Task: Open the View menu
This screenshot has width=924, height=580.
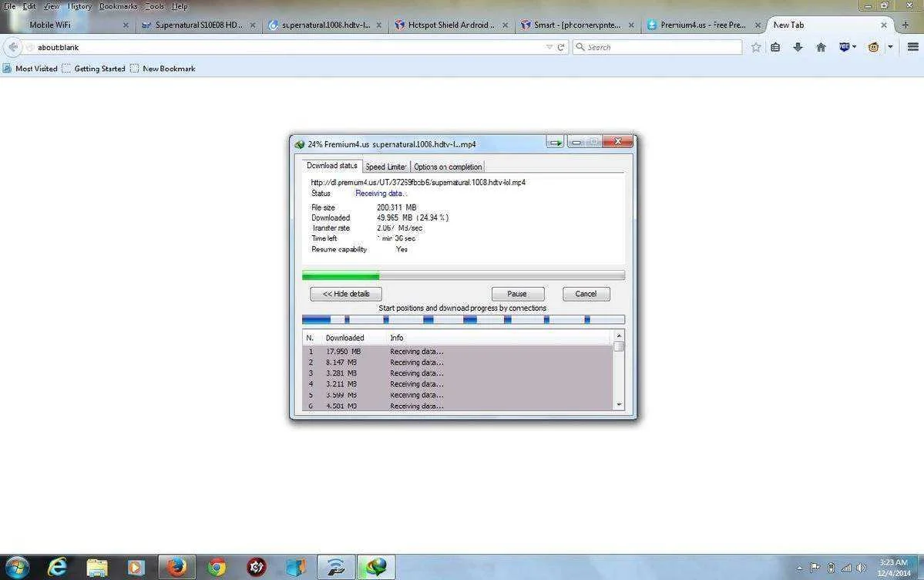Action: 52,6
